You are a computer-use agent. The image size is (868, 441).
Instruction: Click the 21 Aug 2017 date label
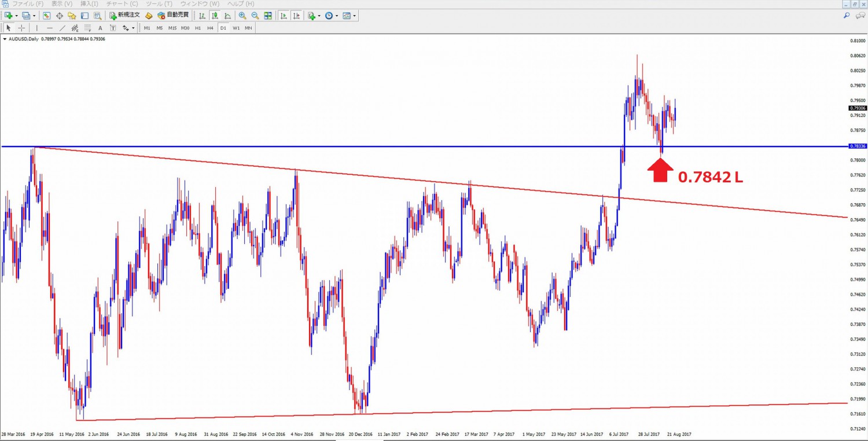(679, 433)
